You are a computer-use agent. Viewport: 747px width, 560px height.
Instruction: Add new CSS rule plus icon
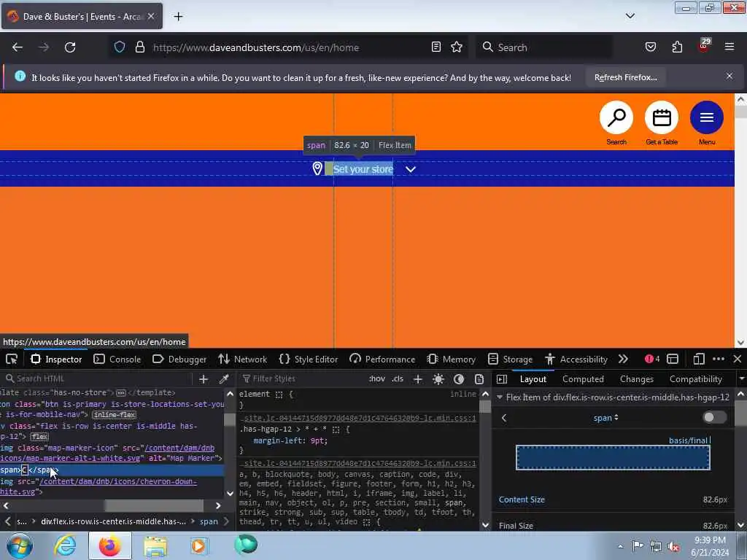[x=418, y=379]
